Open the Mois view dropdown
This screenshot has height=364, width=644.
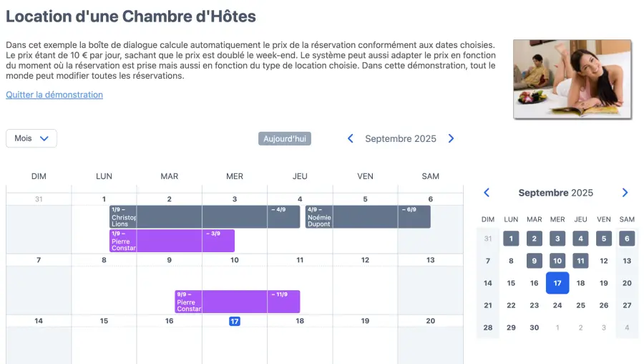click(x=31, y=138)
